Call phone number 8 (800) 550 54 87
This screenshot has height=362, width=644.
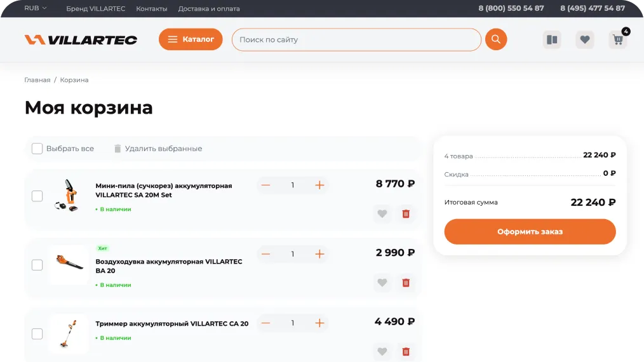(511, 8)
